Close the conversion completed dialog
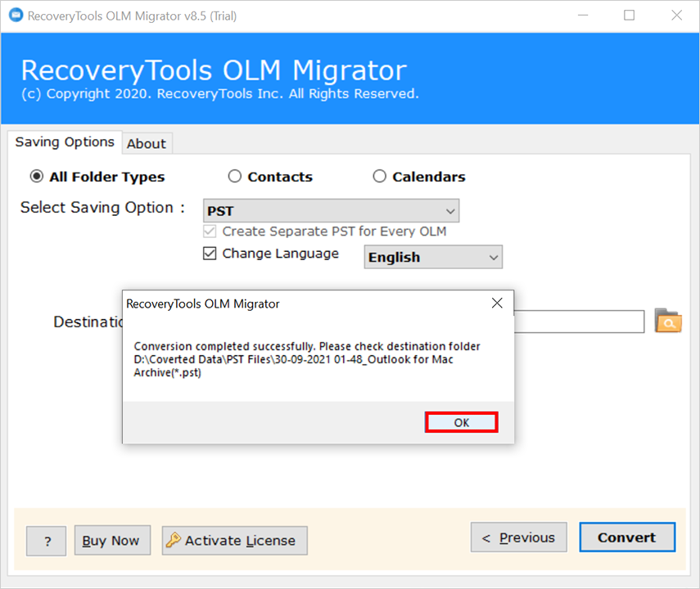 [x=497, y=303]
